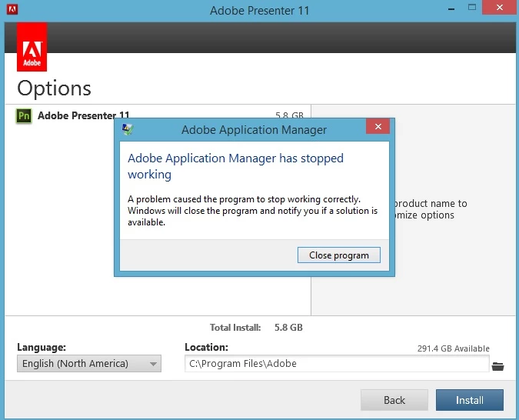This screenshot has height=420, width=519.
Task: Open the Language dropdown
Action: (x=89, y=363)
